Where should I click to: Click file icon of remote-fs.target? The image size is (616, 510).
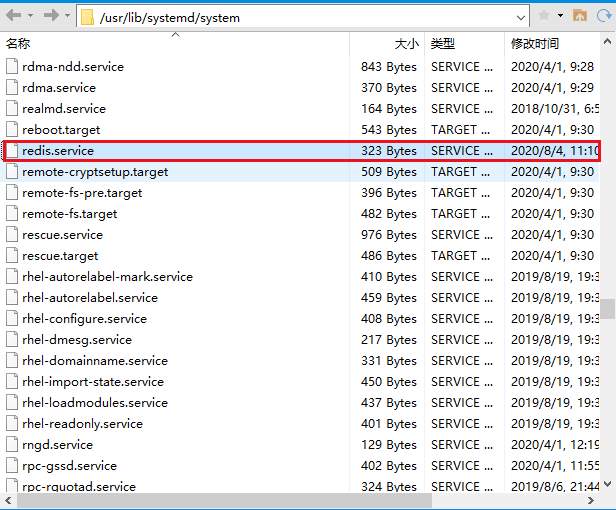(12, 214)
